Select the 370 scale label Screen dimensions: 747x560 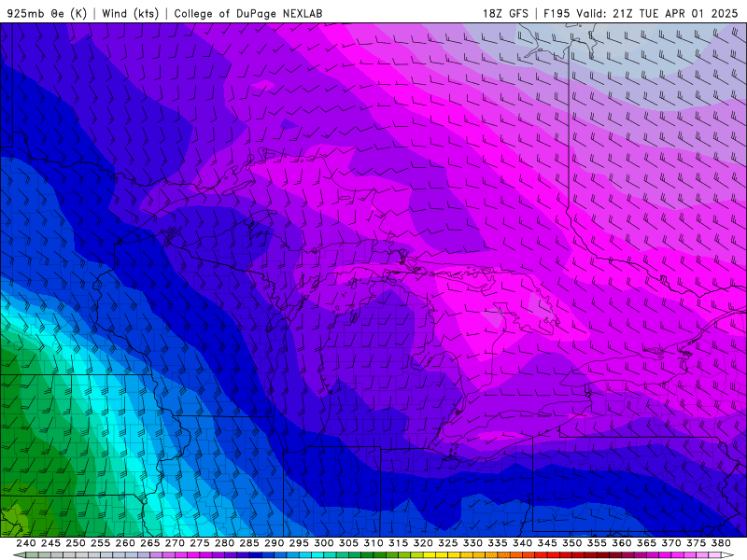pyautogui.click(x=671, y=543)
